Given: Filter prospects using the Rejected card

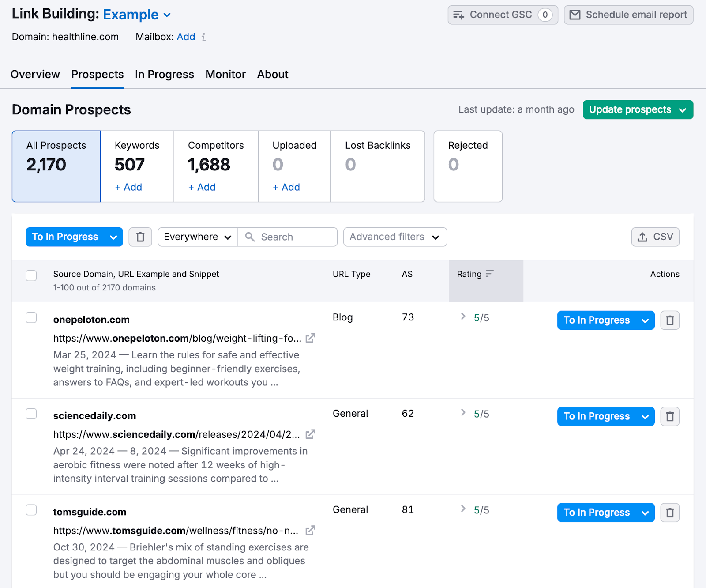Looking at the screenshot, I should click(468, 166).
